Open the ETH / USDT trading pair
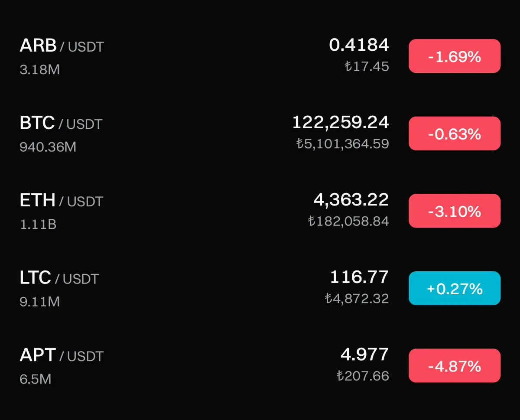The image size is (520, 420). 61,201
